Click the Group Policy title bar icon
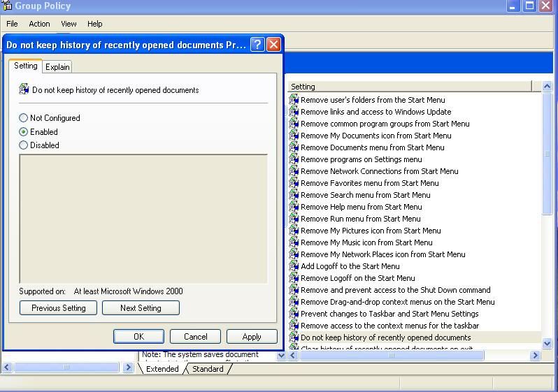The width and height of the screenshot is (558, 392). (7, 6)
